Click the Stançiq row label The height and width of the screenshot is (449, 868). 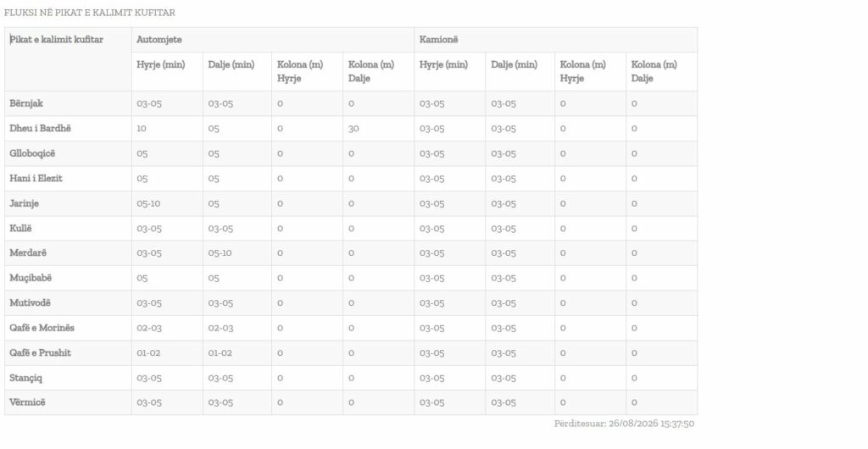(x=25, y=378)
